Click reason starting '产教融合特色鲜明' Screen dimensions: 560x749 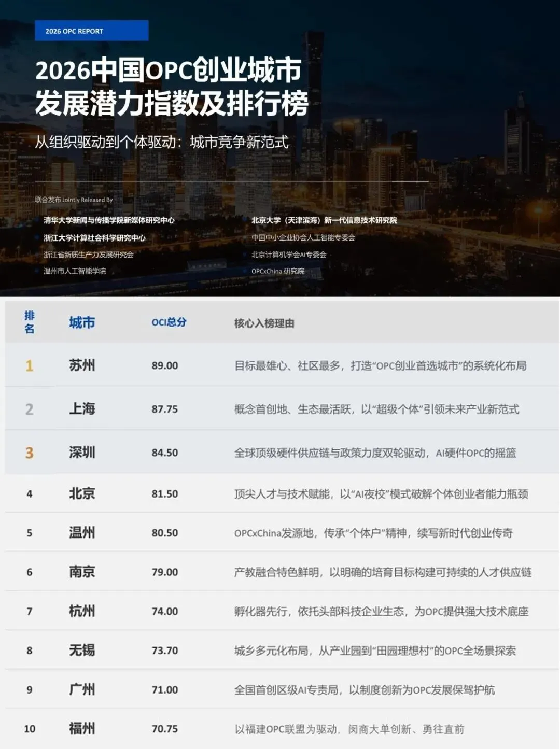(x=383, y=572)
